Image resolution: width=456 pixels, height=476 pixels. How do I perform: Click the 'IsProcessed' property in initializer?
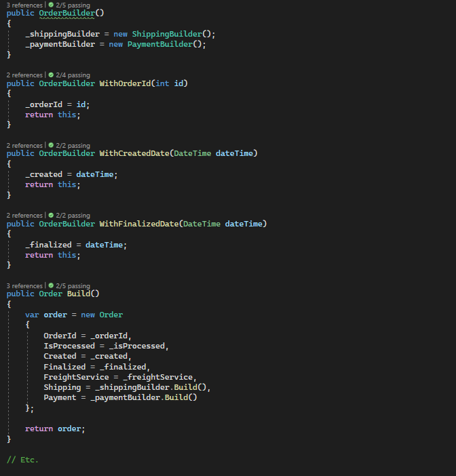click(69, 346)
